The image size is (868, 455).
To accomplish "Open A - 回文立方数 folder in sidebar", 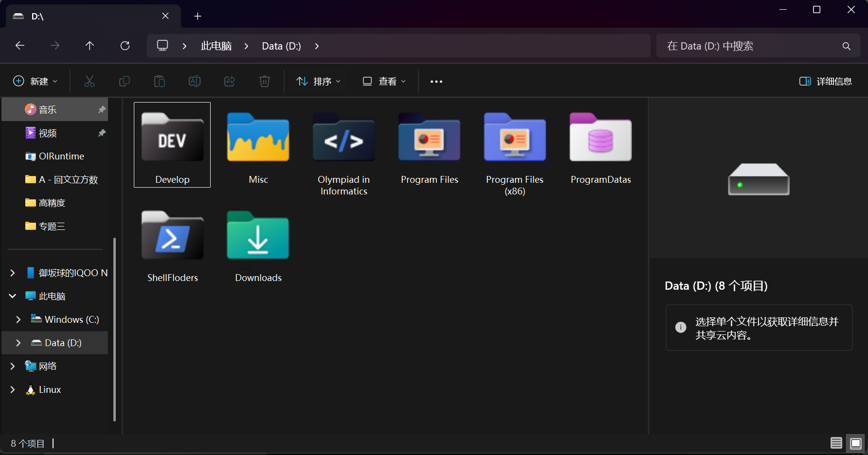I will (x=55, y=179).
